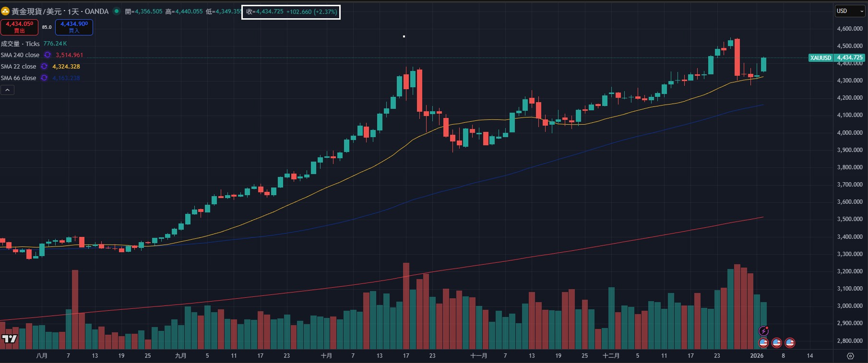This screenshot has height=363, width=868.
Task: Open the USD currency dropdown
Action: (850, 11)
